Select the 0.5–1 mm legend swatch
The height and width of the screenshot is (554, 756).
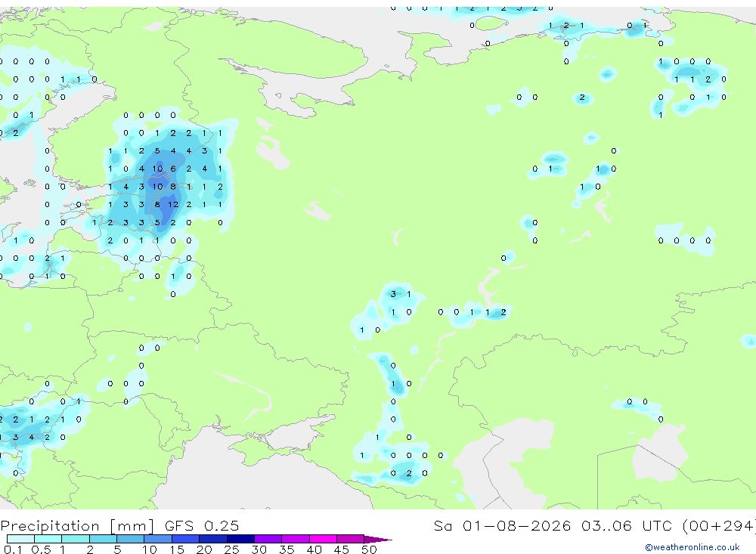click(48, 539)
